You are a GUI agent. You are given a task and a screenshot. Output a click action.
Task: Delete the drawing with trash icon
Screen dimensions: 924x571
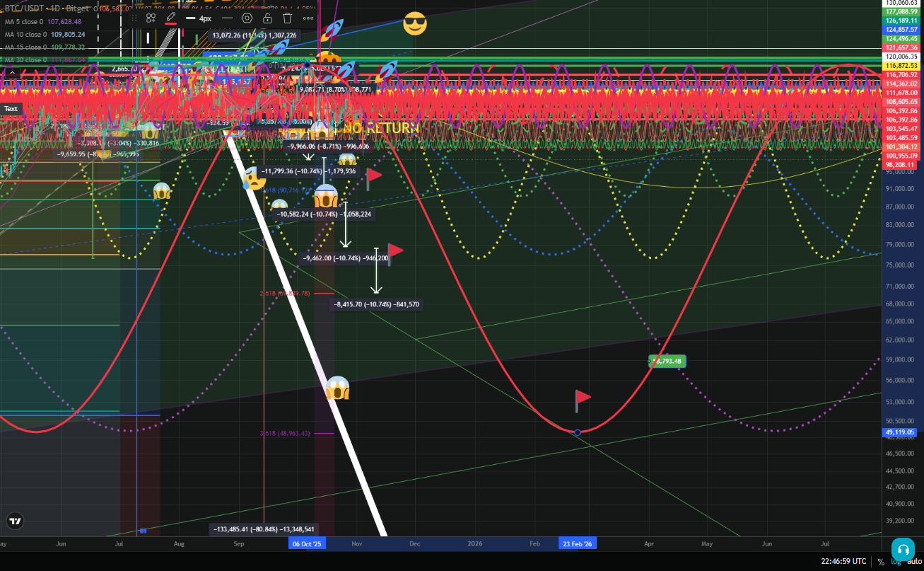coord(287,18)
